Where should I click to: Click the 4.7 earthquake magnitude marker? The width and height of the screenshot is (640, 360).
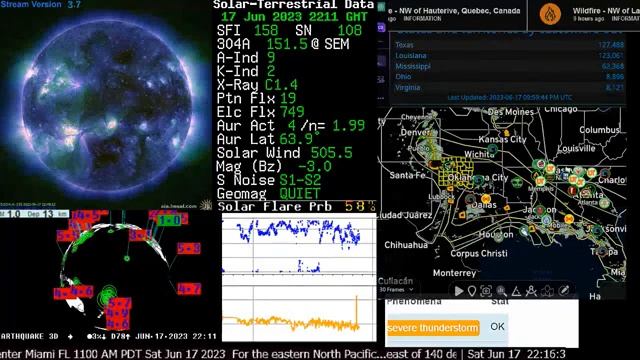[189, 289]
